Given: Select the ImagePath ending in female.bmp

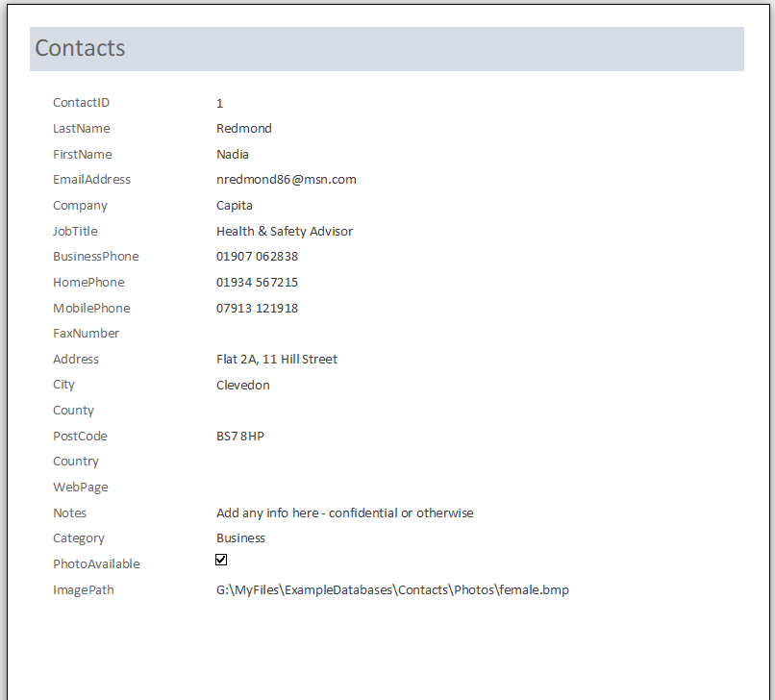Looking at the screenshot, I should coord(392,590).
